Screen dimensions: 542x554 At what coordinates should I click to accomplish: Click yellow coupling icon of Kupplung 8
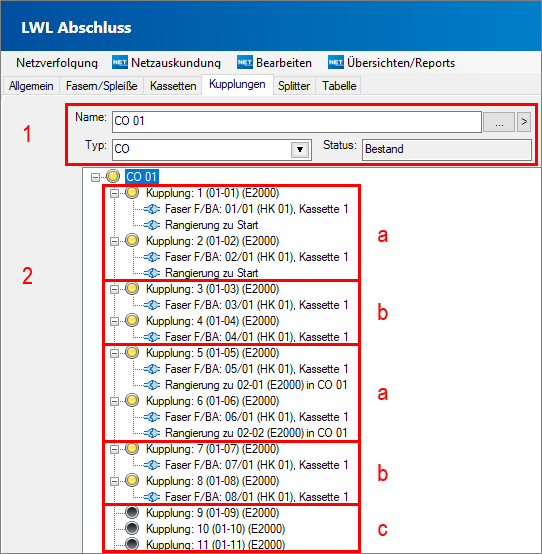(x=132, y=480)
